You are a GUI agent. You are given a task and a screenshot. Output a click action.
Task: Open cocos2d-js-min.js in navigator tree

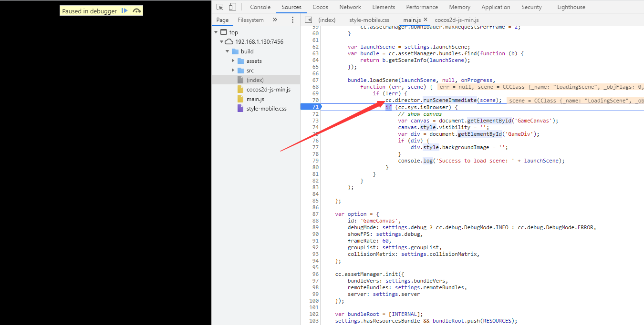[269, 90]
